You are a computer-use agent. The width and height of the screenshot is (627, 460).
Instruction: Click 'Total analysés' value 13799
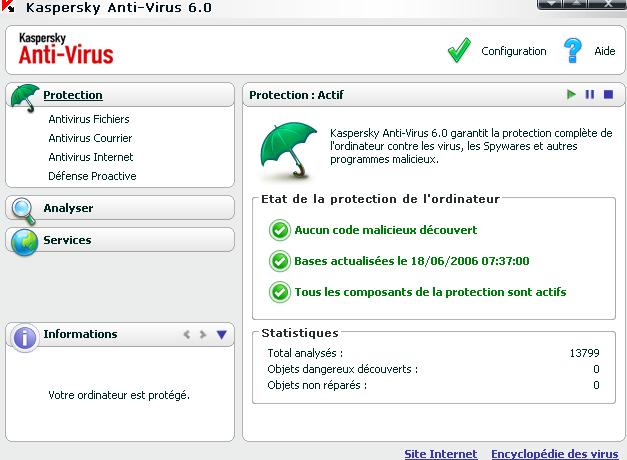point(585,353)
